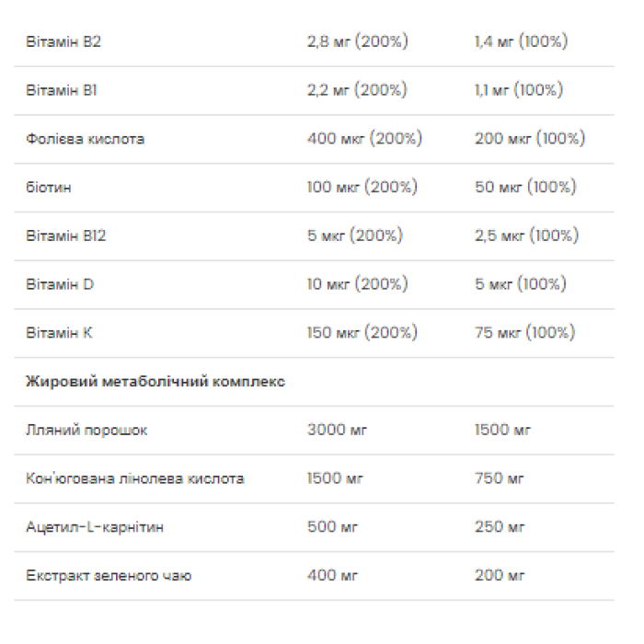This screenshot has height=644, width=644.
Task: Select the 2,8 мг (200%) value
Action: pos(357,42)
